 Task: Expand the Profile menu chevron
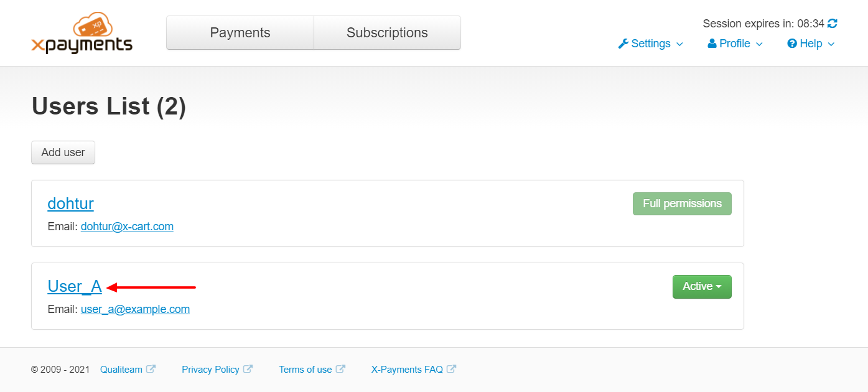(759, 44)
